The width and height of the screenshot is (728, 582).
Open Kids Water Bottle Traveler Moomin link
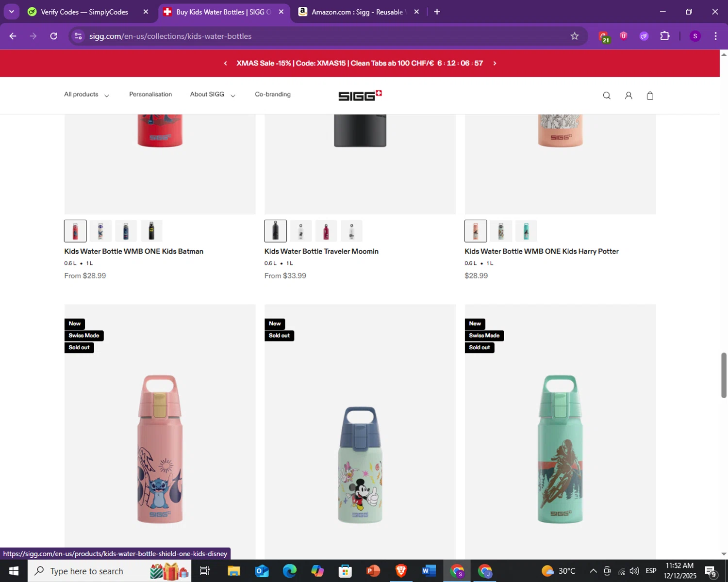pyautogui.click(x=321, y=251)
